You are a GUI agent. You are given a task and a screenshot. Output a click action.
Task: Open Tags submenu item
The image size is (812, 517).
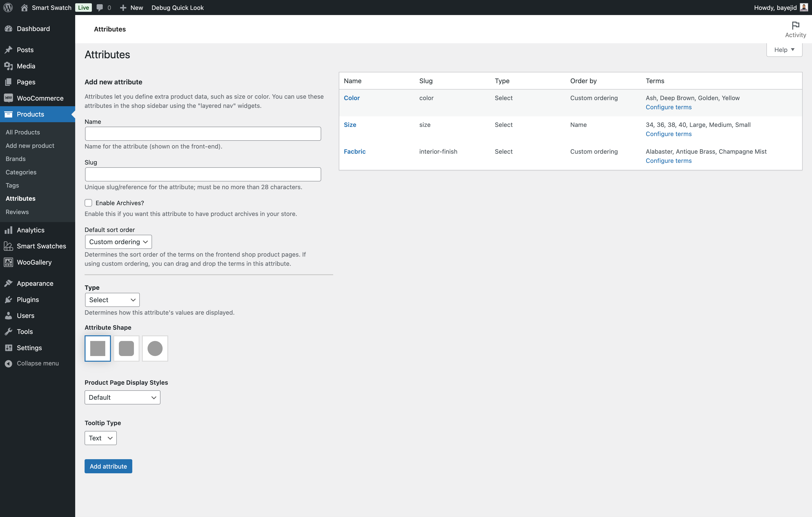pyautogui.click(x=12, y=185)
